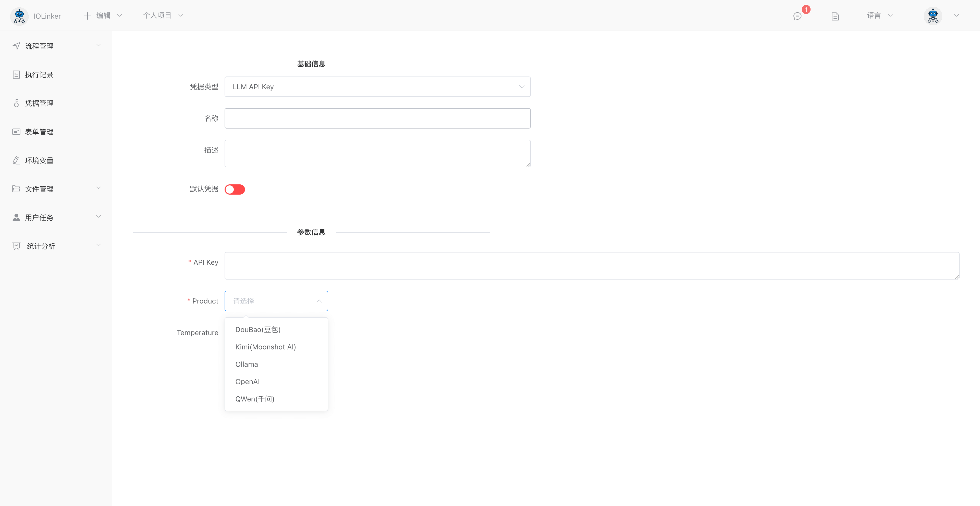
Task: Expand the 语言 language dropdown
Action: pyautogui.click(x=879, y=16)
